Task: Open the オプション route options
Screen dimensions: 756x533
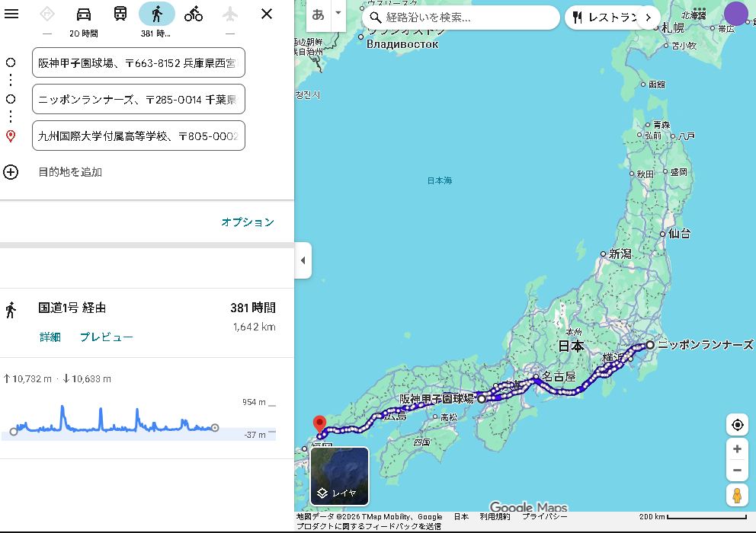Action: pyautogui.click(x=248, y=222)
